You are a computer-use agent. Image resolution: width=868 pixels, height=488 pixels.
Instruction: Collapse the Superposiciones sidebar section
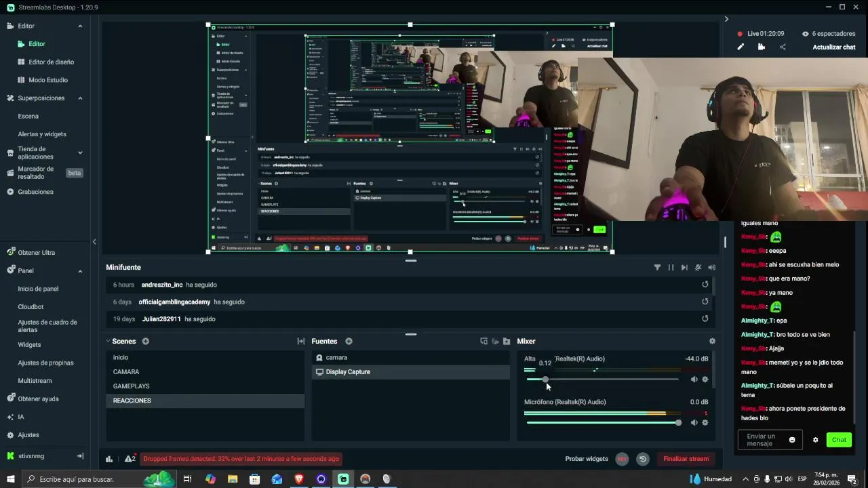tap(80, 98)
